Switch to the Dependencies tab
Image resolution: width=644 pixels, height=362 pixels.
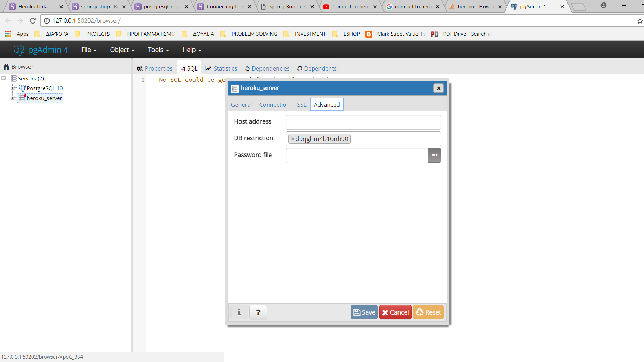[267, 68]
